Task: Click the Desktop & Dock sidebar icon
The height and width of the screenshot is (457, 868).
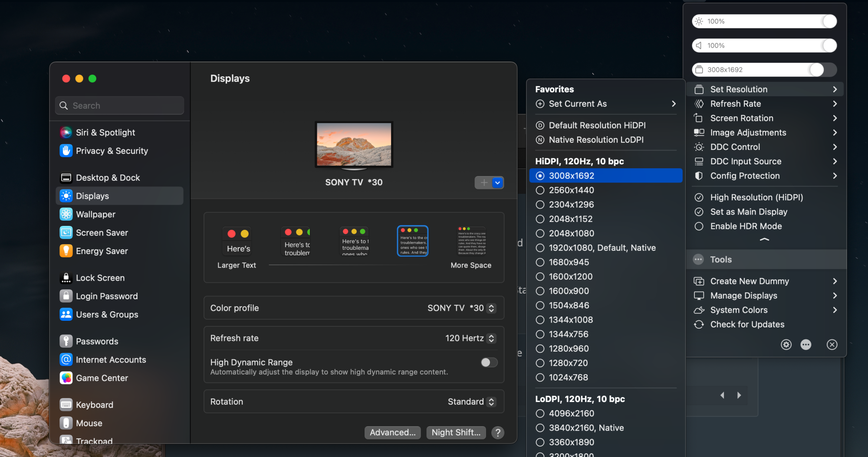Action: tap(66, 178)
